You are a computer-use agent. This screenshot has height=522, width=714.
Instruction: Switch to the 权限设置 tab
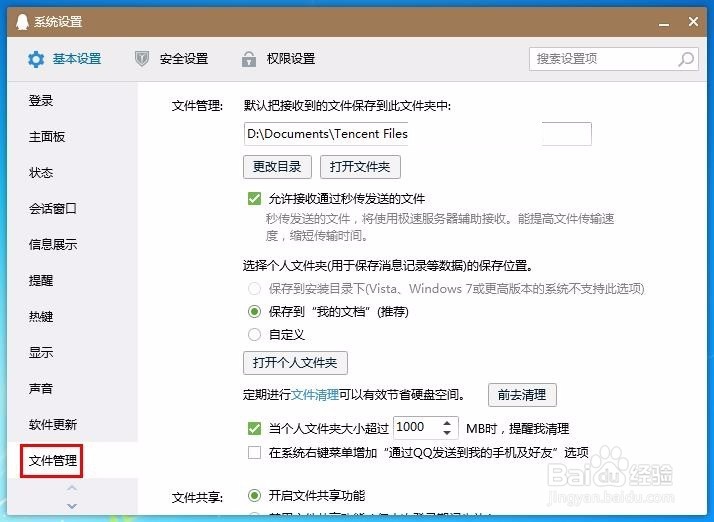(x=279, y=59)
